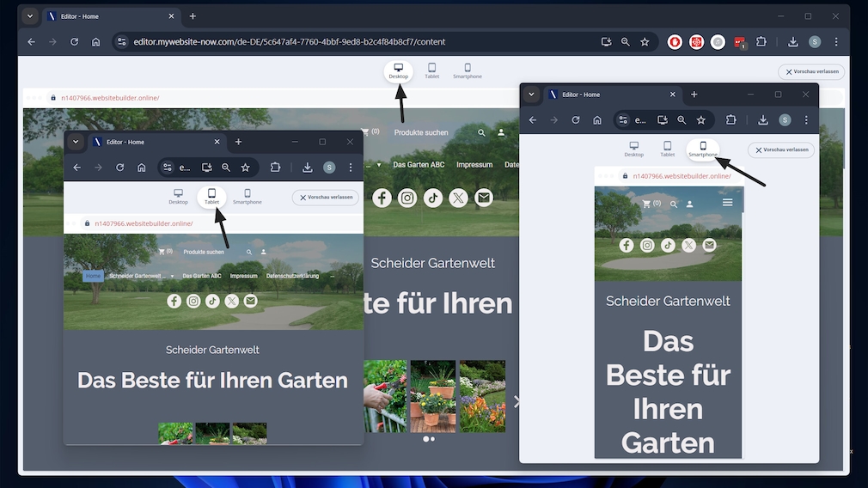Click preview URL link in right window
The width and height of the screenshot is (868, 488).
pos(682,176)
